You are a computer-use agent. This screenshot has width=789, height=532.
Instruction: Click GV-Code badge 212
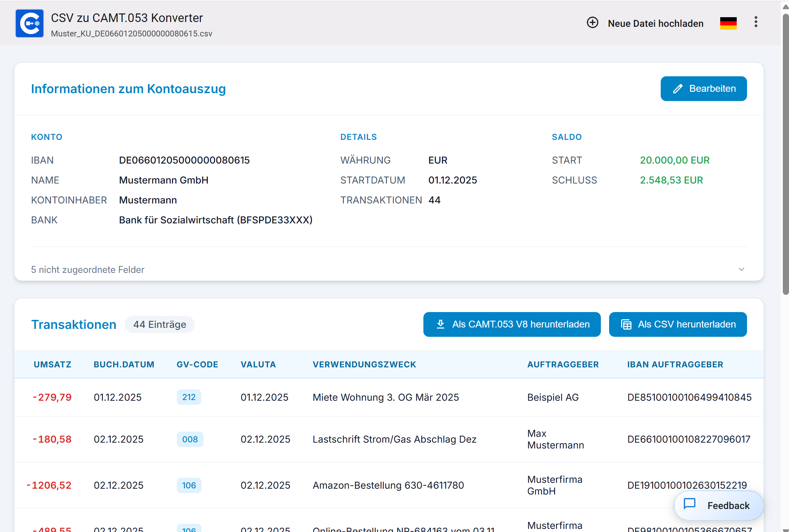coord(189,397)
